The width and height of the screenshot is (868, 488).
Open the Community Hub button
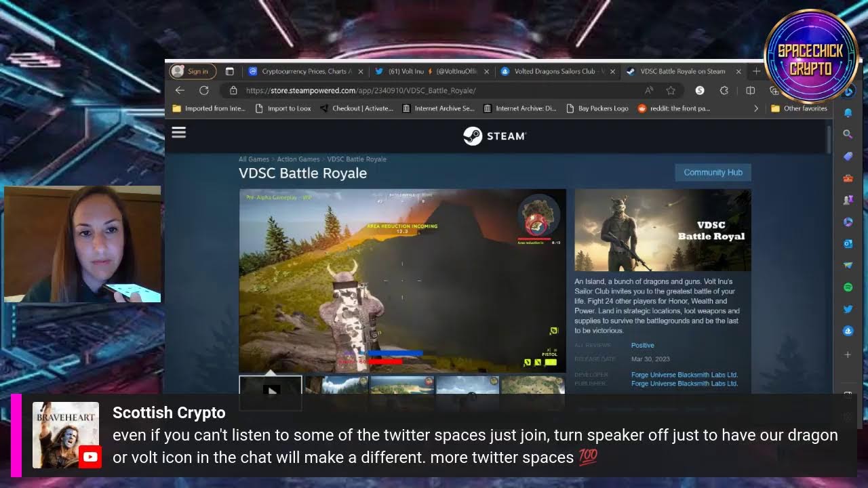(713, 172)
